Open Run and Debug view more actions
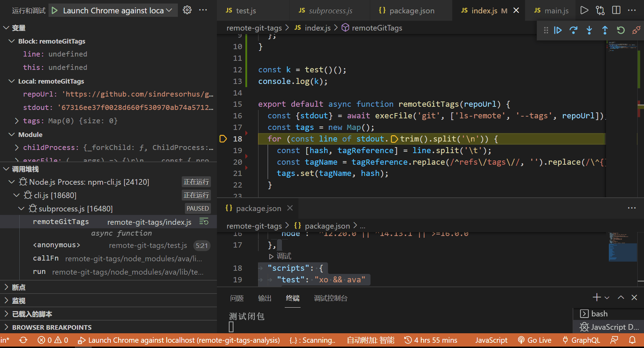644x348 pixels. pos(203,10)
